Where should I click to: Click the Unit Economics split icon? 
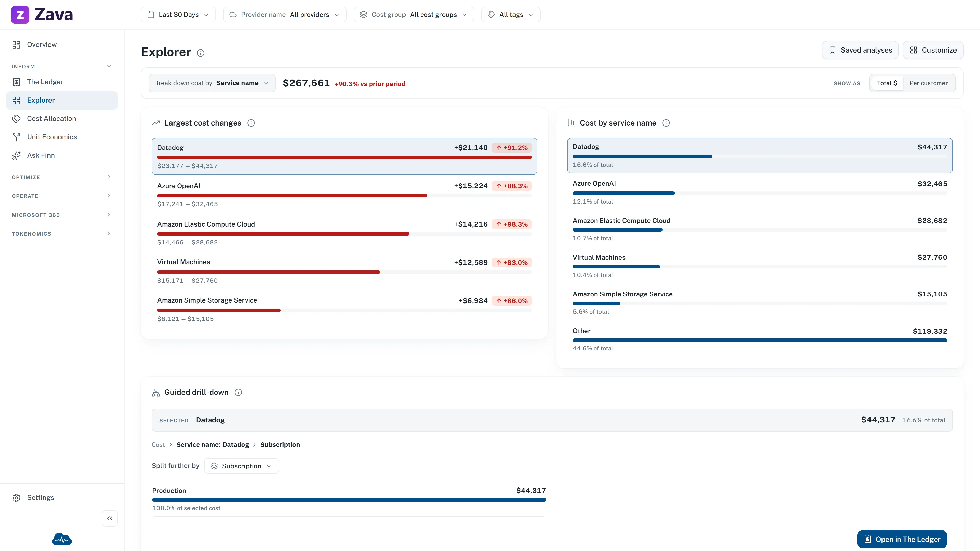16,137
